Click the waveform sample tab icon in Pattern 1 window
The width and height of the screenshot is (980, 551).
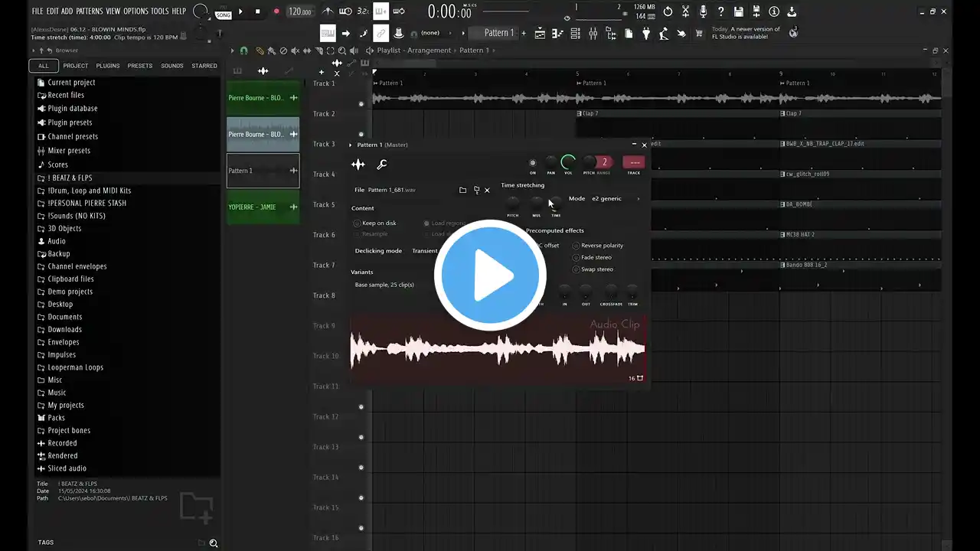358,165
